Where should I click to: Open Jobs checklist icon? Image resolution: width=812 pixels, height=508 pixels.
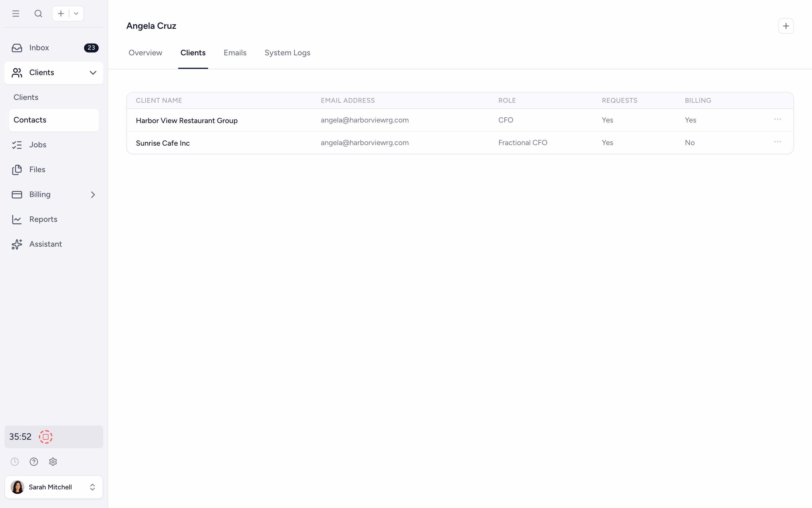17,145
